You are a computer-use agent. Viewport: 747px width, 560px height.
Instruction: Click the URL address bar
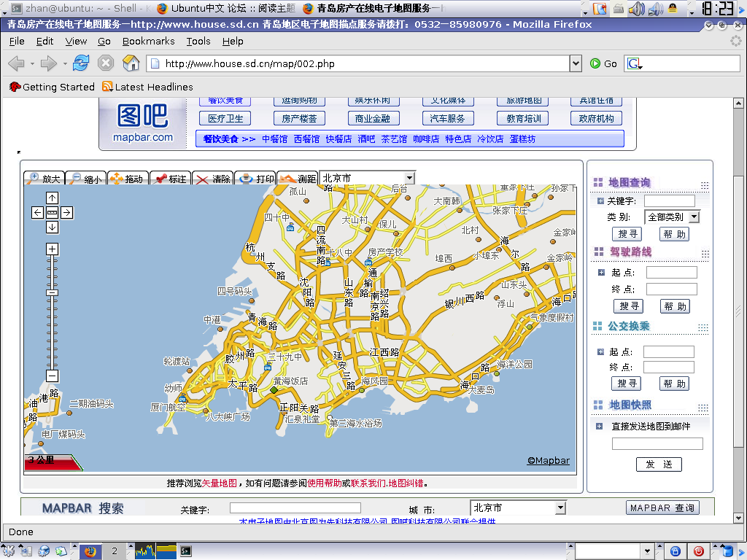click(x=359, y=63)
